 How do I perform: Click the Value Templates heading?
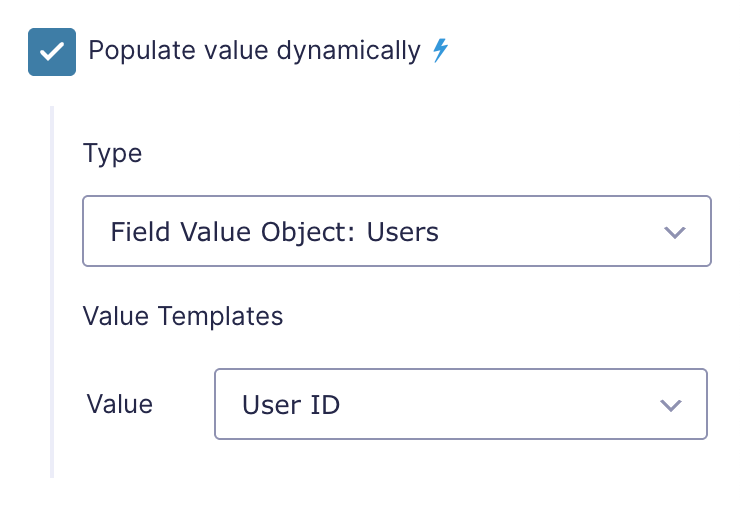click(183, 316)
